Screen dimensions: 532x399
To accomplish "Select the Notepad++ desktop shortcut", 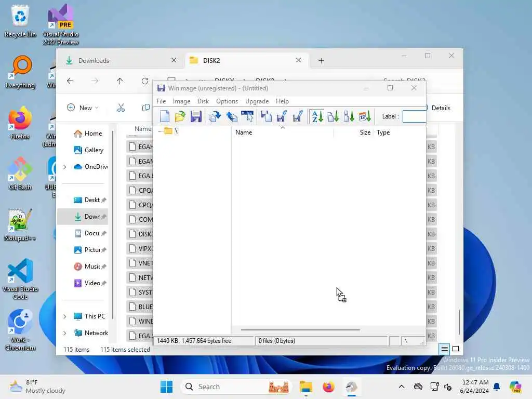I will 20,224.
